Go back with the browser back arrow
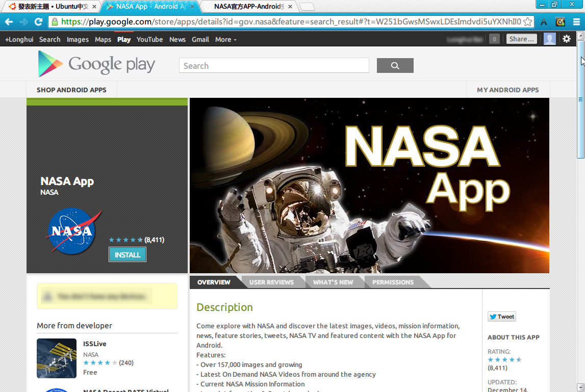 [x=9, y=22]
